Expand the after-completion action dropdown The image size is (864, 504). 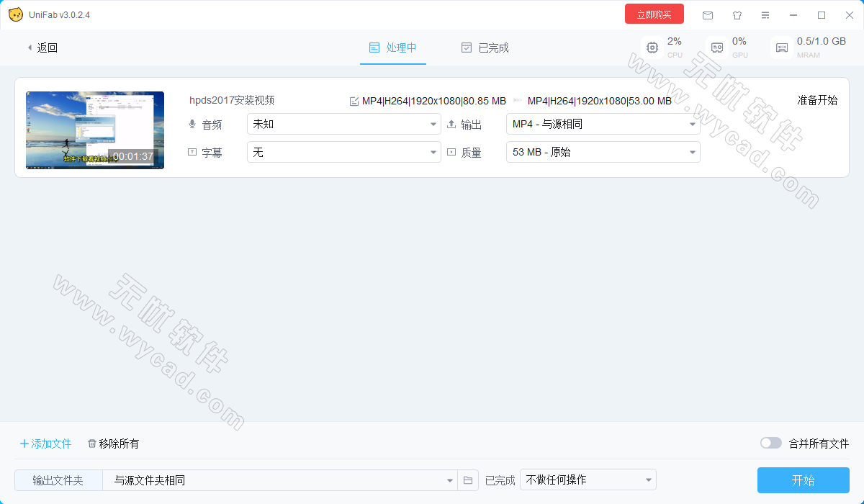[588, 480]
